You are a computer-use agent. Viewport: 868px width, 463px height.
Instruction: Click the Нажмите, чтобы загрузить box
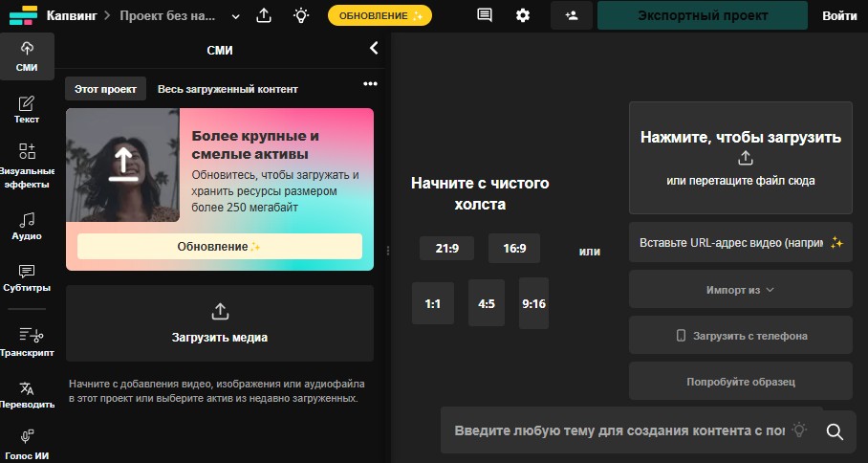pos(741,158)
